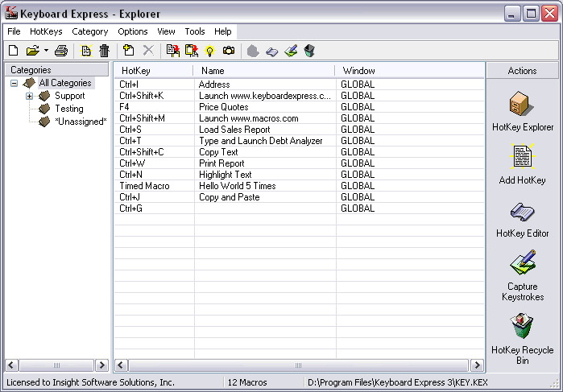Click Add HotKey in Actions panel
This screenshot has width=563, height=392.
pyautogui.click(x=523, y=164)
